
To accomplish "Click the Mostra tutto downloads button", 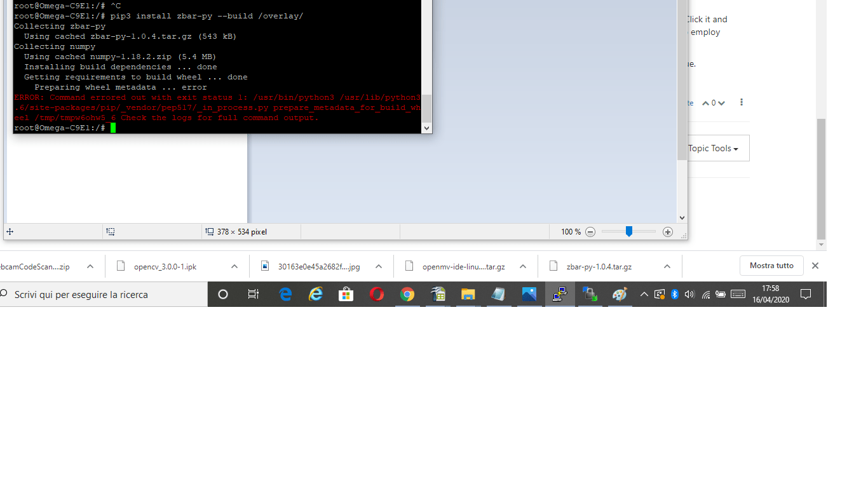I will click(771, 265).
